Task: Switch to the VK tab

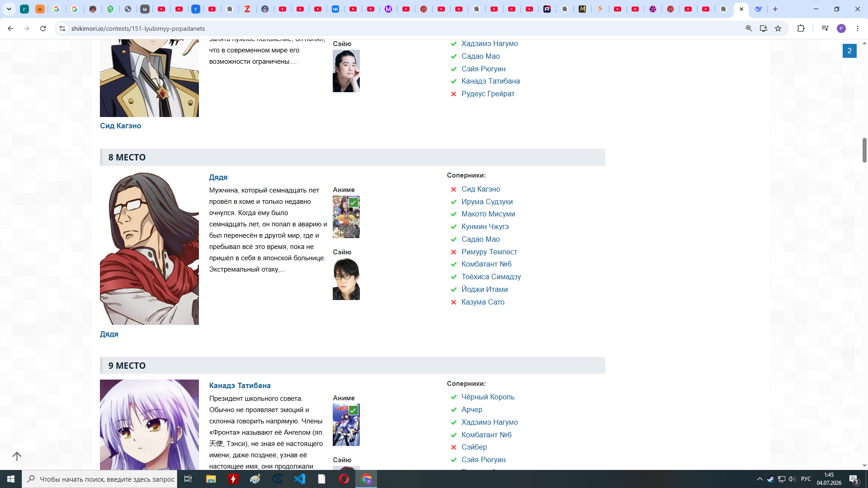Action: pos(335,9)
